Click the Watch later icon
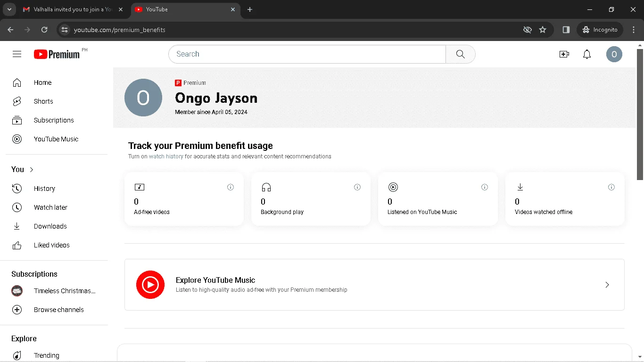 [x=17, y=207]
